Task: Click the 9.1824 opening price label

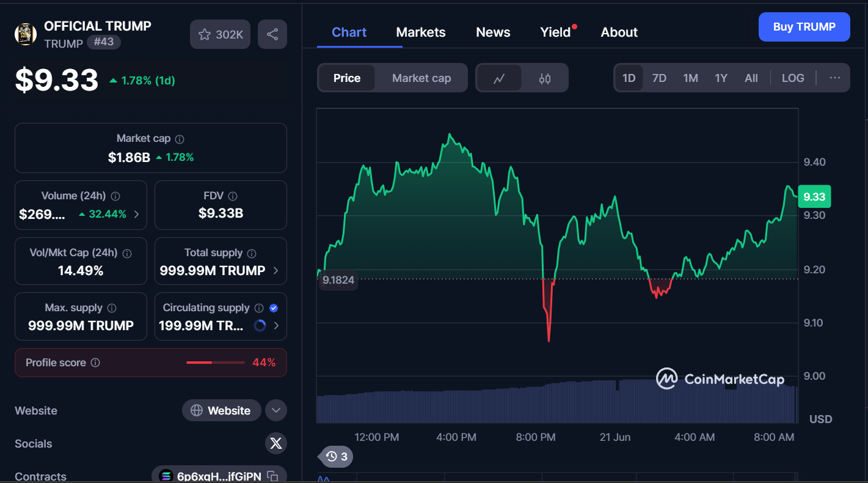Action: pyautogui.click(x=338, y=279)
